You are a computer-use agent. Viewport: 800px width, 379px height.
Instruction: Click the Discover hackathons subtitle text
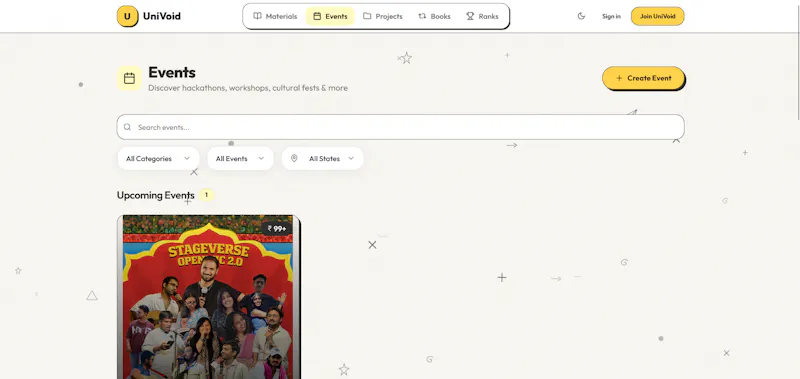[x=248, y=88]
